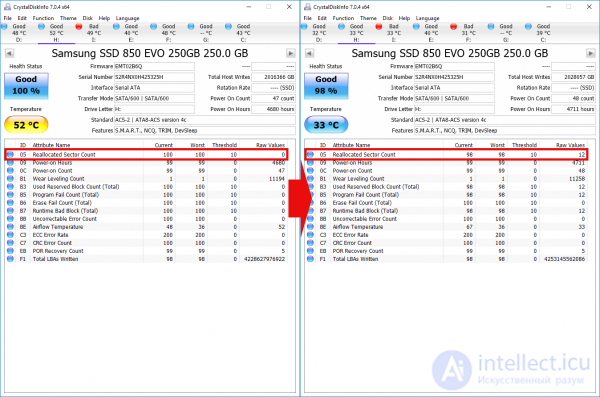Click status circle of Wear Leveling Count, raw 11258

310,179
